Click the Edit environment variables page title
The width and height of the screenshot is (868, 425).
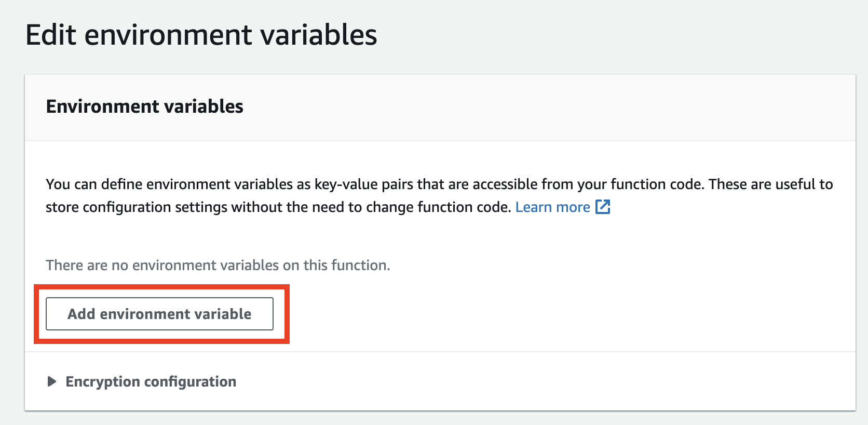(201, 35)
